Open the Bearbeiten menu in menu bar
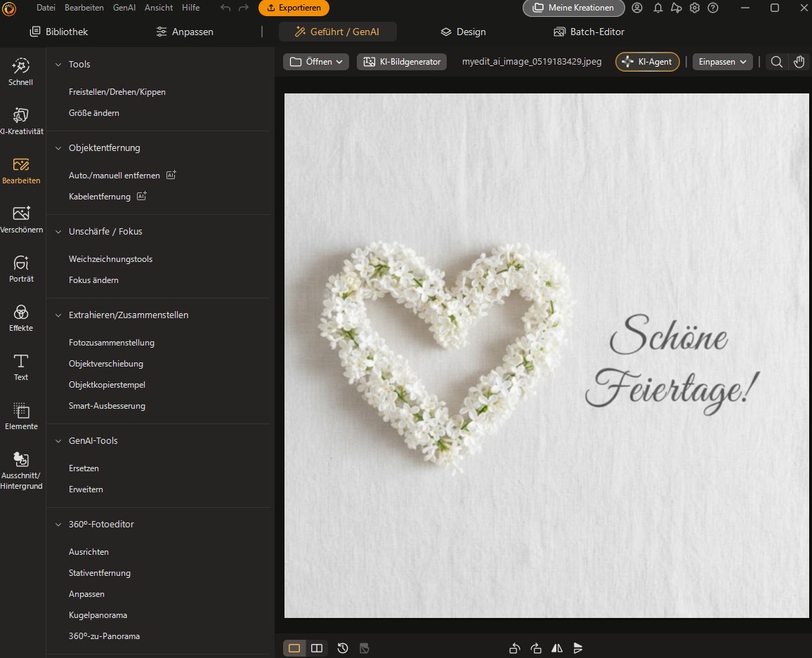Screen dimensions: 812x658 pyautogui.click(x=84, y=8)
